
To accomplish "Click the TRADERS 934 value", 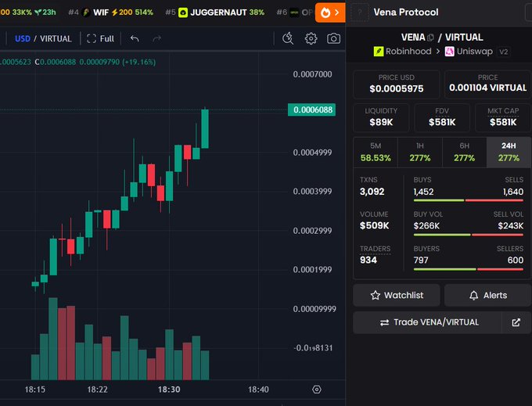I will click(368, 260).
